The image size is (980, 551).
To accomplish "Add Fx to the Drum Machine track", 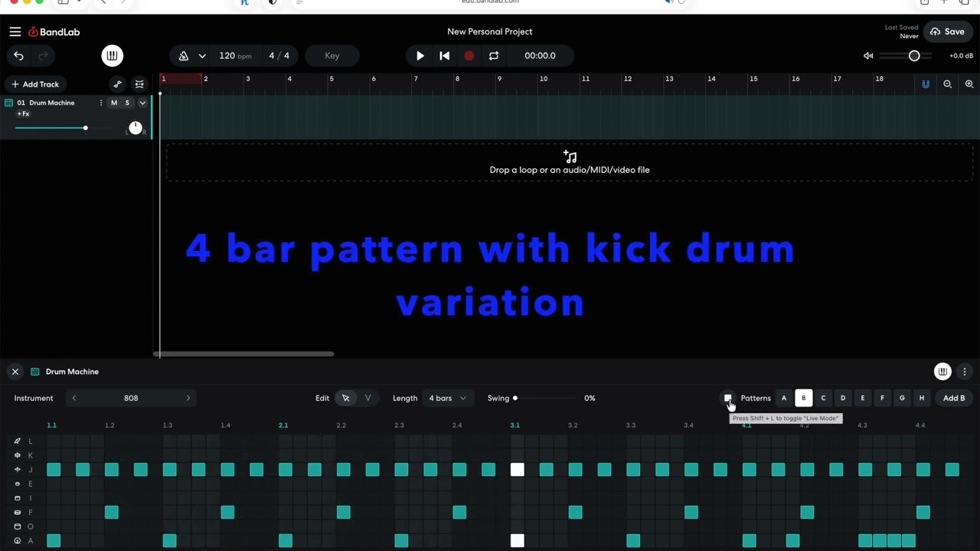I will point(24,114).
